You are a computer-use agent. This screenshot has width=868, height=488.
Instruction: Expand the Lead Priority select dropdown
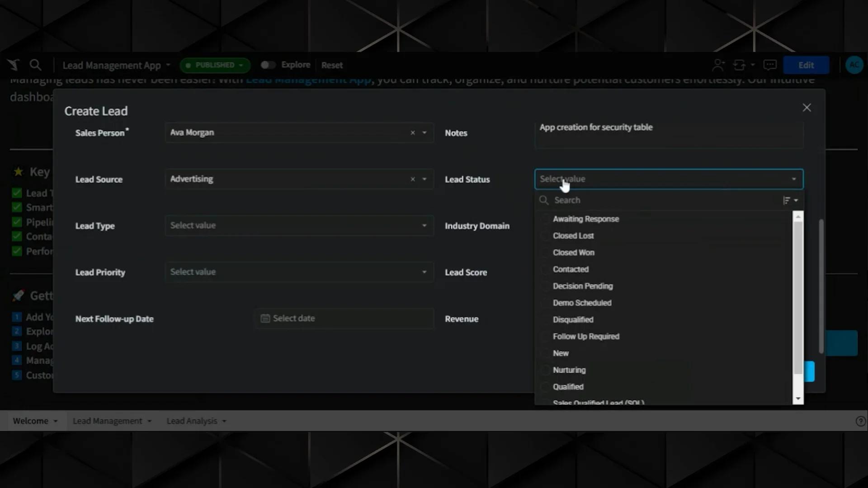[x=299, y=272]
